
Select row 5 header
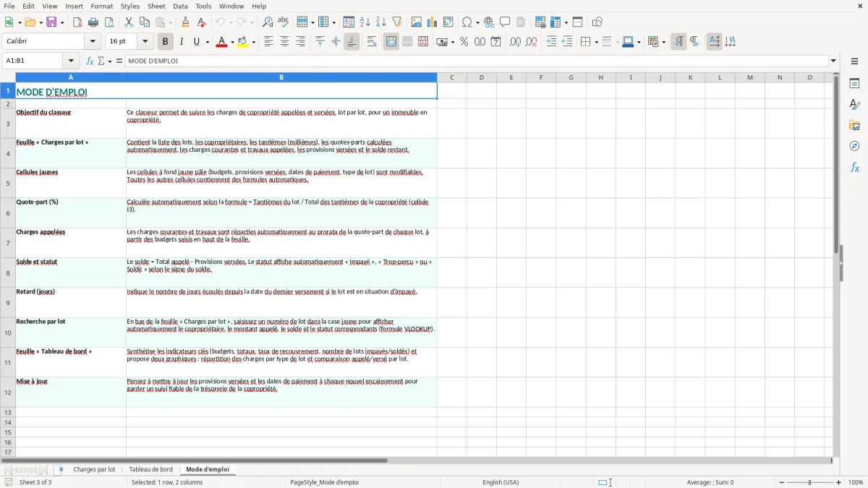8,184
